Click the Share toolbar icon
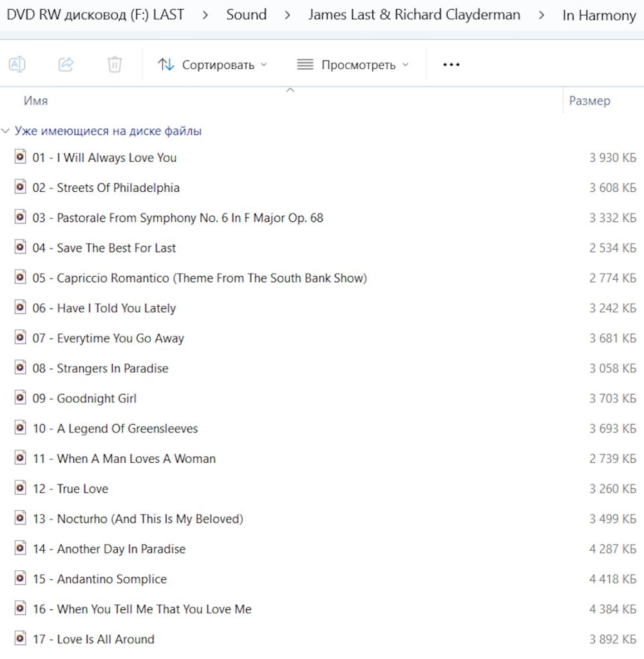This screenshot has width=644, height=659. tap(66, 64)
